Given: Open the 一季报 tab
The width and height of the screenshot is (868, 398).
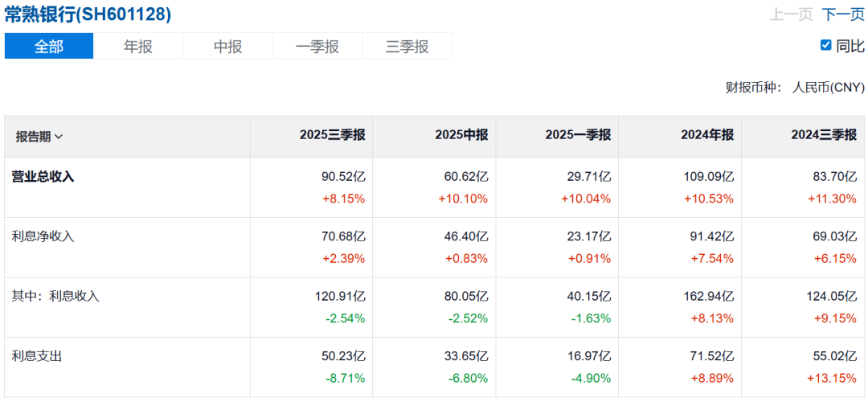Looking at the screenshot, I should coord(317,47).
